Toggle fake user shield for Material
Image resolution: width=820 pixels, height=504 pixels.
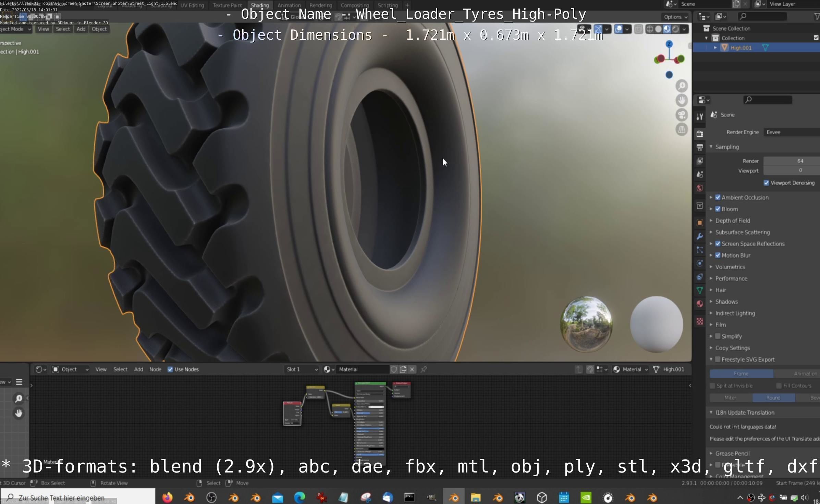click(394, 369)
